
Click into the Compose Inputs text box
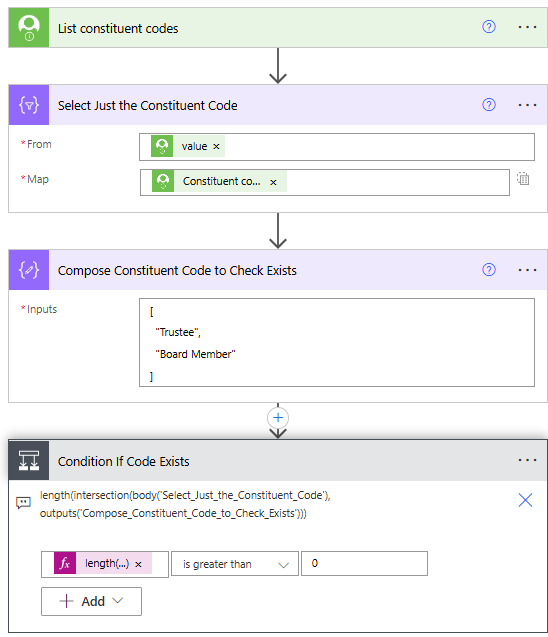pos(337,342)
